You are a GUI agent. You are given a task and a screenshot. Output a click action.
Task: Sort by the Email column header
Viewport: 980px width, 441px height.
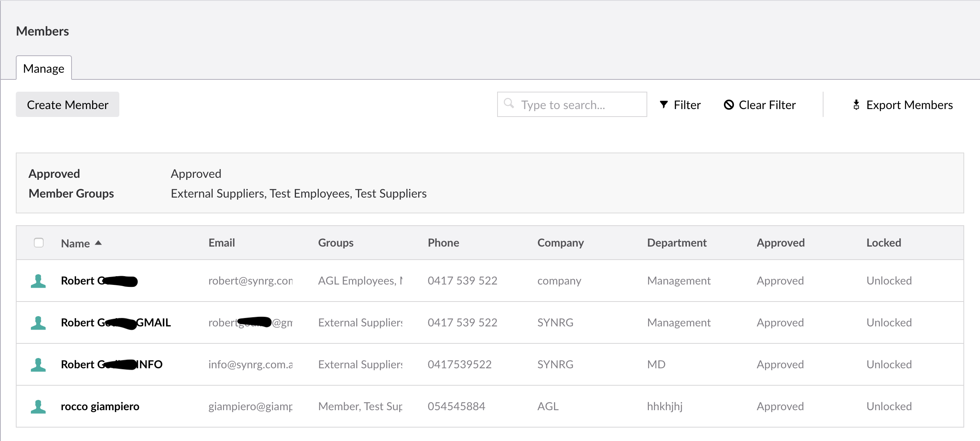[222, 243]
